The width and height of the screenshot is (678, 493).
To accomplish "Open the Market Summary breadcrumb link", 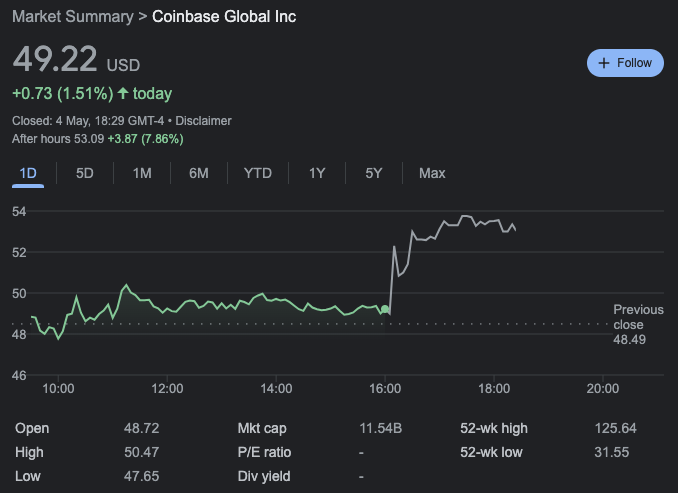I will 73,17.
